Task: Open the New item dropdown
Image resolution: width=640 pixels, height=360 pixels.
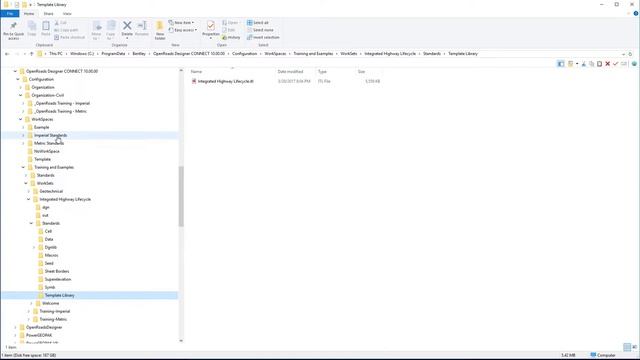Action: pos(182,23)
